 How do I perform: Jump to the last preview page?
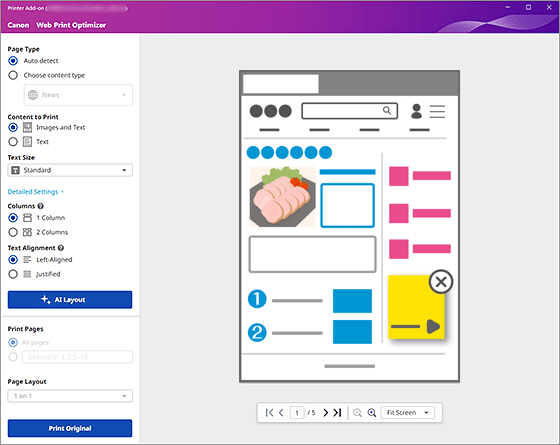point(337,413)
